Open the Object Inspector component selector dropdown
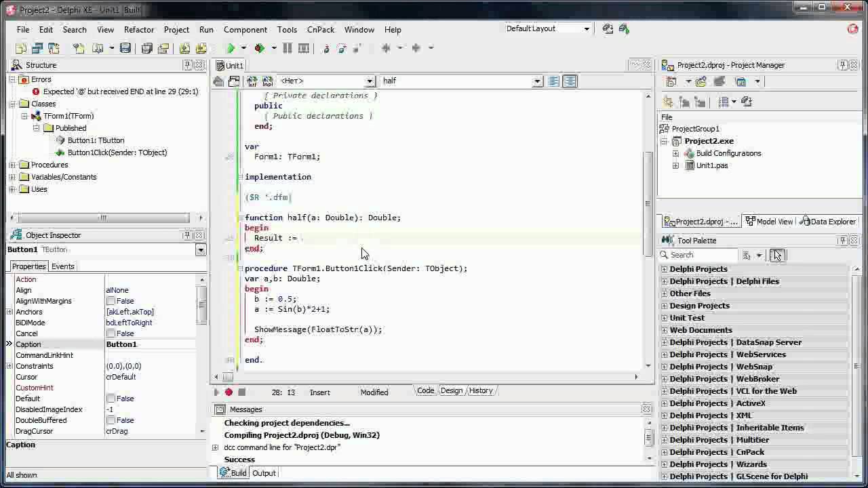This screenshot has height=488, width=868. pyautogui.click(x=201, y=250)
